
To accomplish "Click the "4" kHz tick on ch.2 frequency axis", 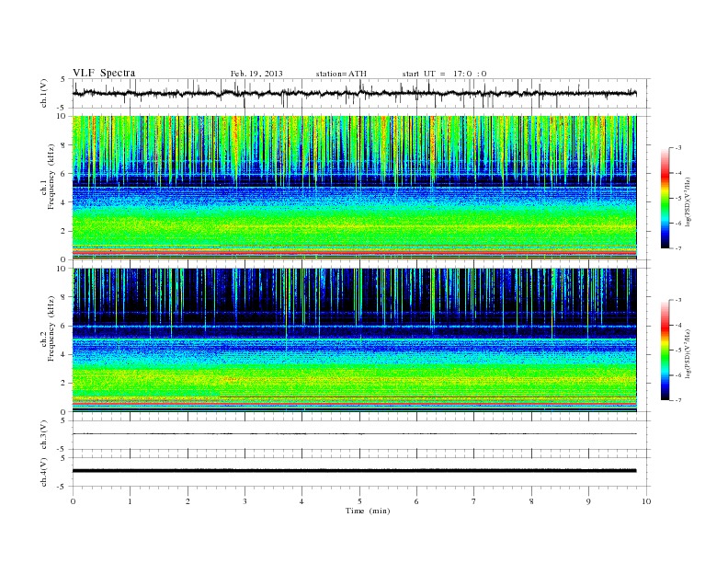I will point(64,354).
